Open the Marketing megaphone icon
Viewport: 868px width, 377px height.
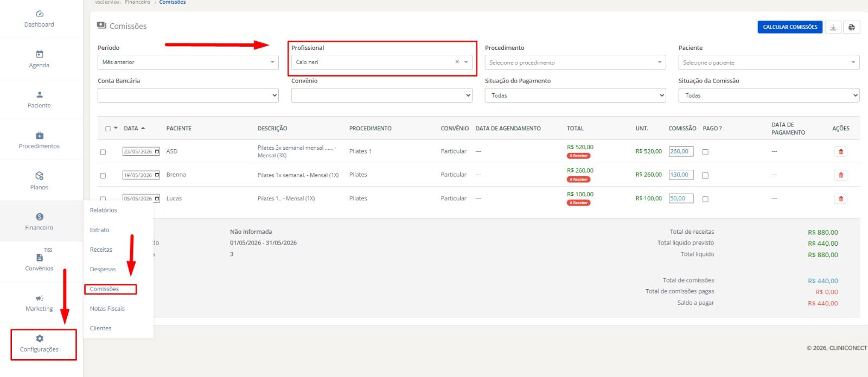[40, 298]
